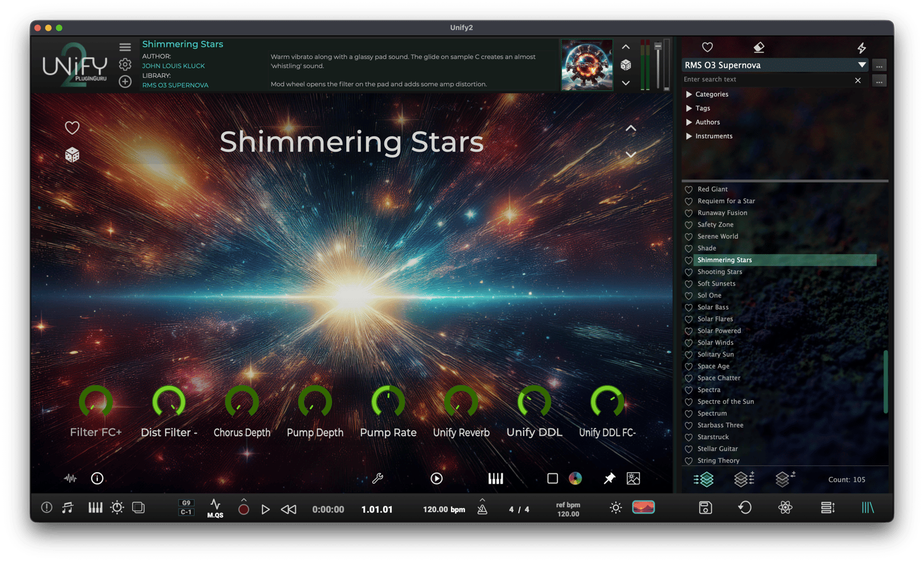Toggle the favorite heart for Red Giant
Screen dimensions: 924x562
click(689, 190)
